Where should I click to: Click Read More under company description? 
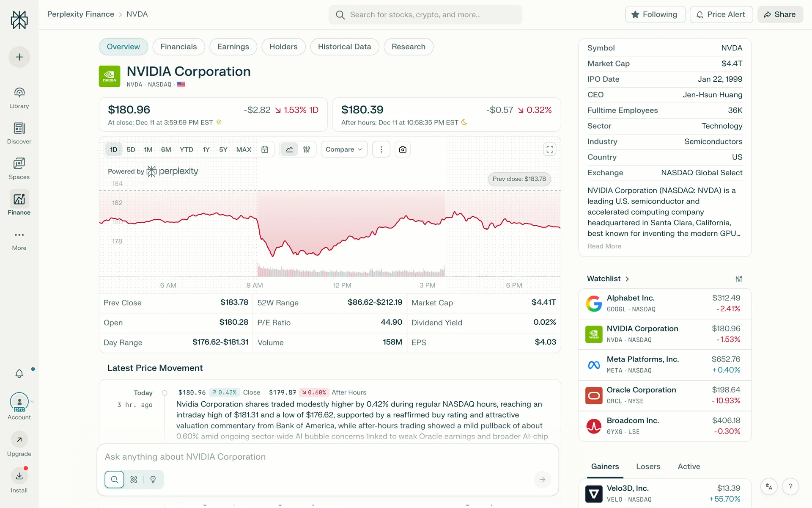coord(604,246)
